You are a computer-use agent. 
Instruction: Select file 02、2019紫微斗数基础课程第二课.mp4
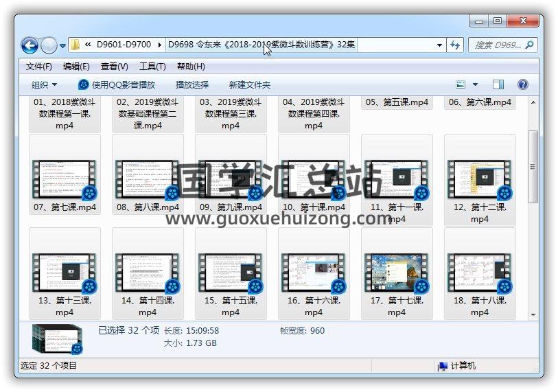[148, 113]
